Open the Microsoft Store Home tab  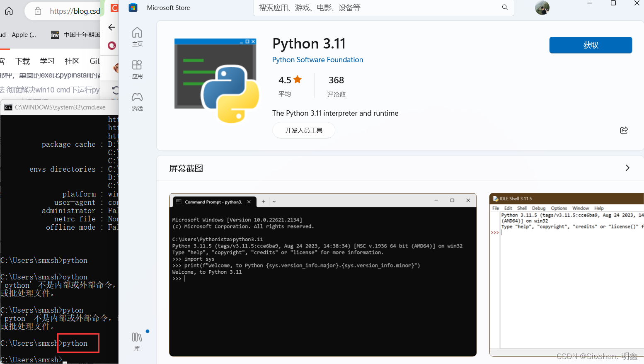[137, 36]
